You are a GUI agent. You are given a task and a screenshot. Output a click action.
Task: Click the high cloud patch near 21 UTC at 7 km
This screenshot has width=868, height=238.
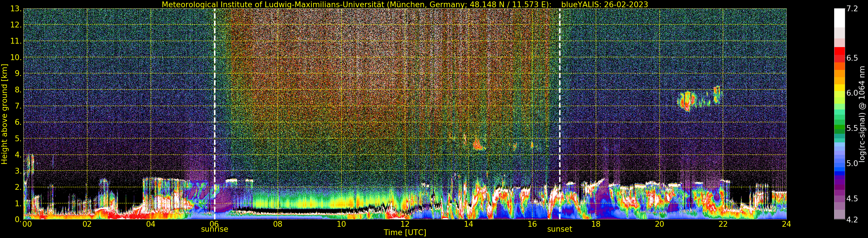(686, 101)
